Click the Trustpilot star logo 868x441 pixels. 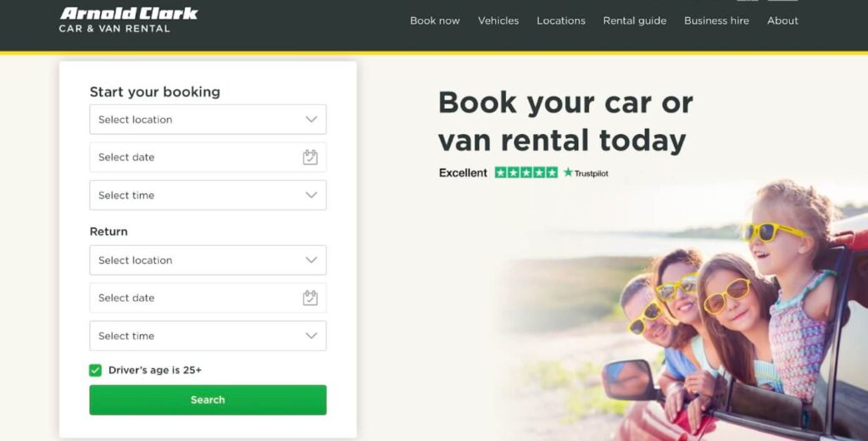point(586,173)
